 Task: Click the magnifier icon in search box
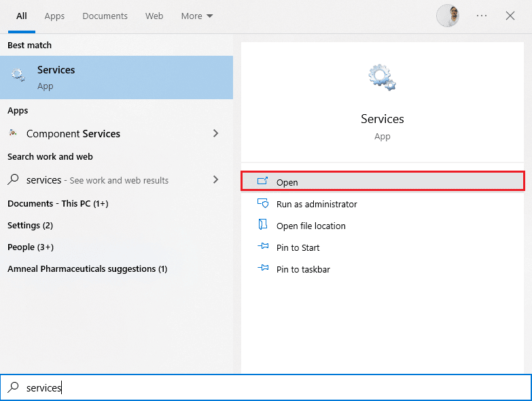click(x=13, y=387)
